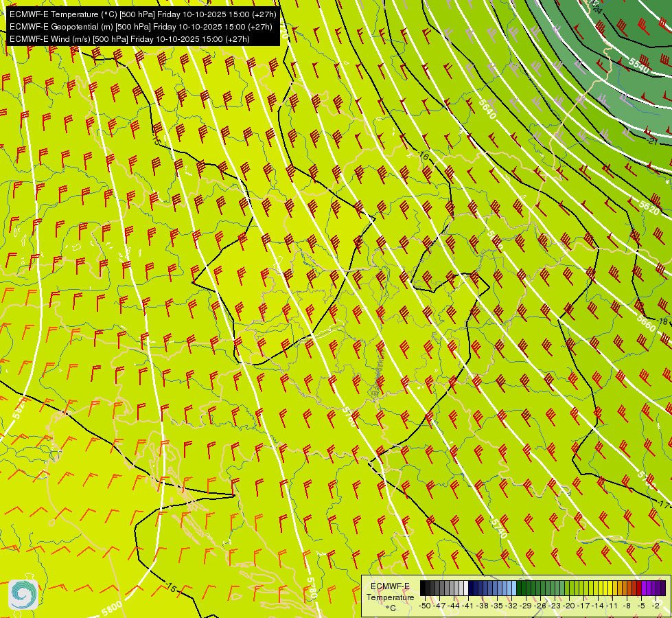Click the -50 legend tick label
This screenshot has height=618, width=672.
point(425,606)
